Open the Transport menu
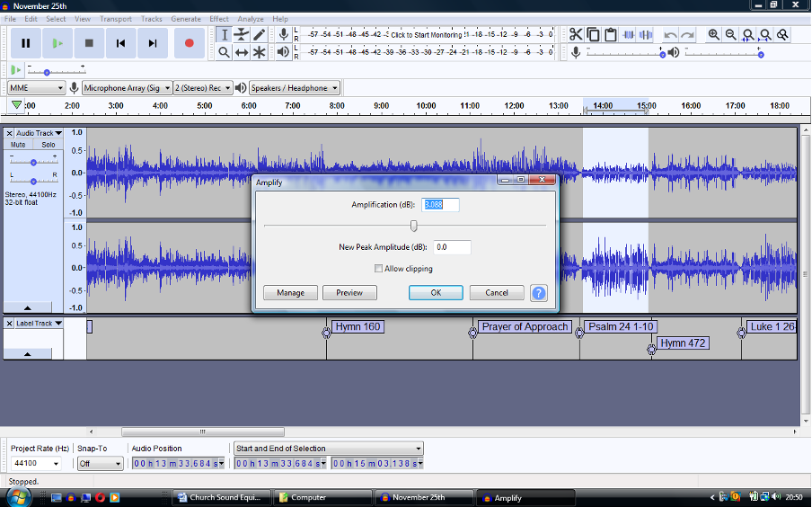This screenshot has height=507, width=812. point(116,19)
